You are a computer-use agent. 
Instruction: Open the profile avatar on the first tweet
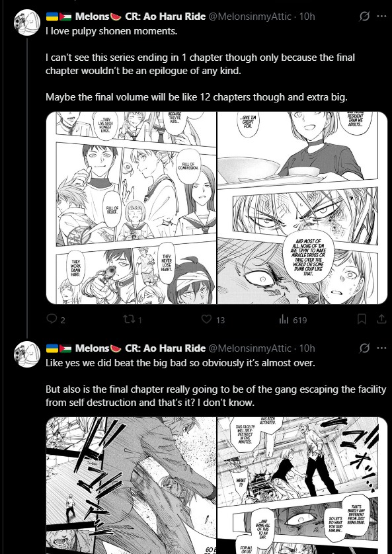27,22
